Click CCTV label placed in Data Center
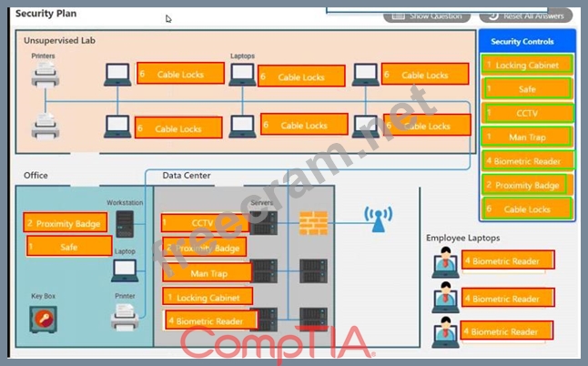 (x=205, y=223)
